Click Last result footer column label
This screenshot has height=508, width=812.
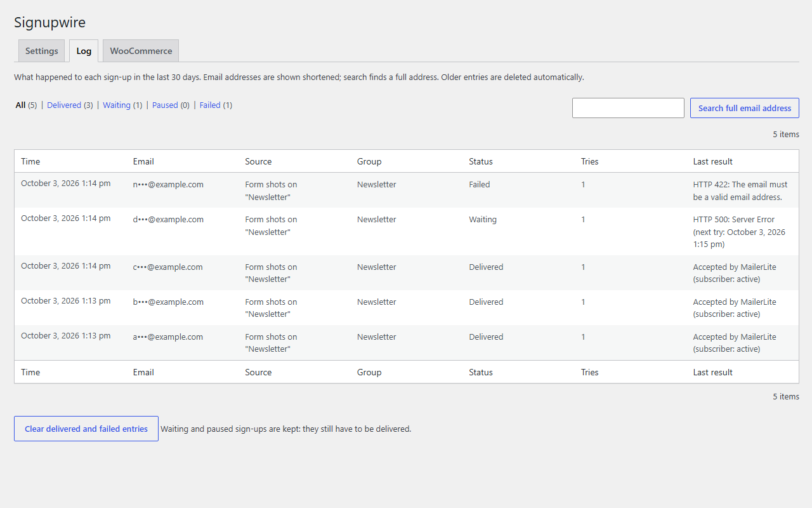point(713,372)
